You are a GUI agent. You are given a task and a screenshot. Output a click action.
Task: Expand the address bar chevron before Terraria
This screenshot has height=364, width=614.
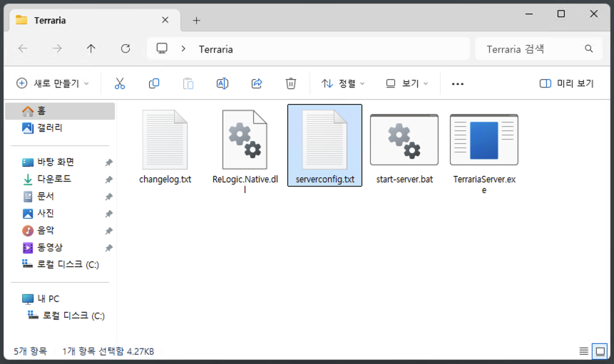183,49
